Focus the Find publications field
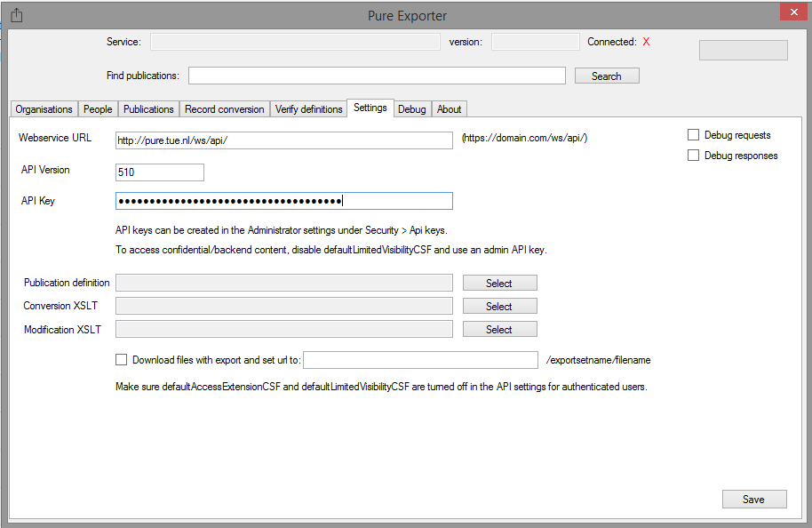 [377, 76]
